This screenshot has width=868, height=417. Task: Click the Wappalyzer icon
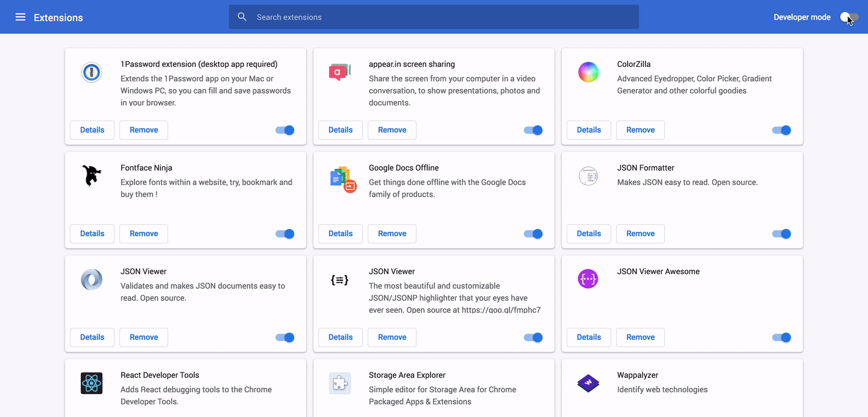pyautogui.click(x=588, y=383)
